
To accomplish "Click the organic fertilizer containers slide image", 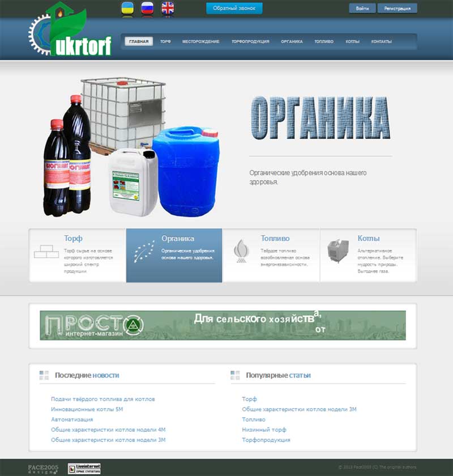I will click(131, 147).
